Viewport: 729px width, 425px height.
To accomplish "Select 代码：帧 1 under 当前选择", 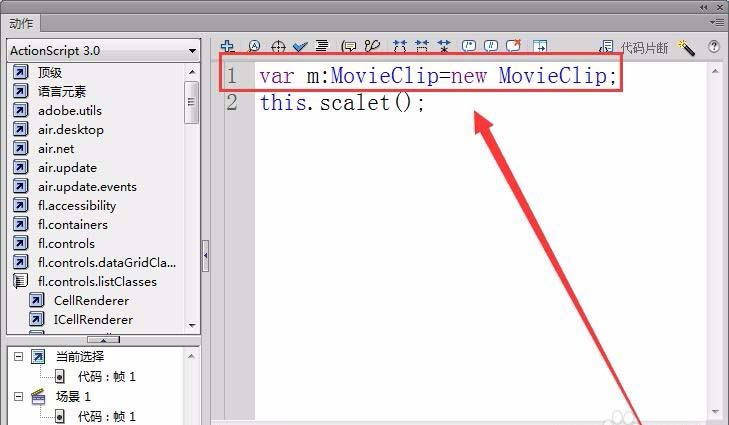I will click(x=106, y=377).
